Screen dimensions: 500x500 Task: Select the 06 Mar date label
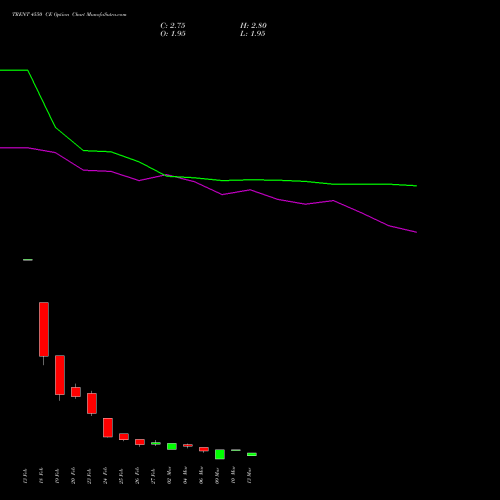[201, 476]
